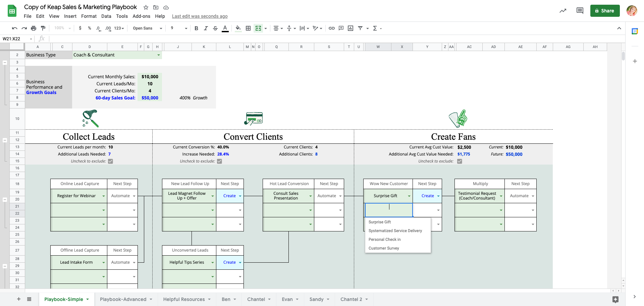Click the insert chart icon
Viewport: 644px width, 306px height.
click(x=351, y=28)
